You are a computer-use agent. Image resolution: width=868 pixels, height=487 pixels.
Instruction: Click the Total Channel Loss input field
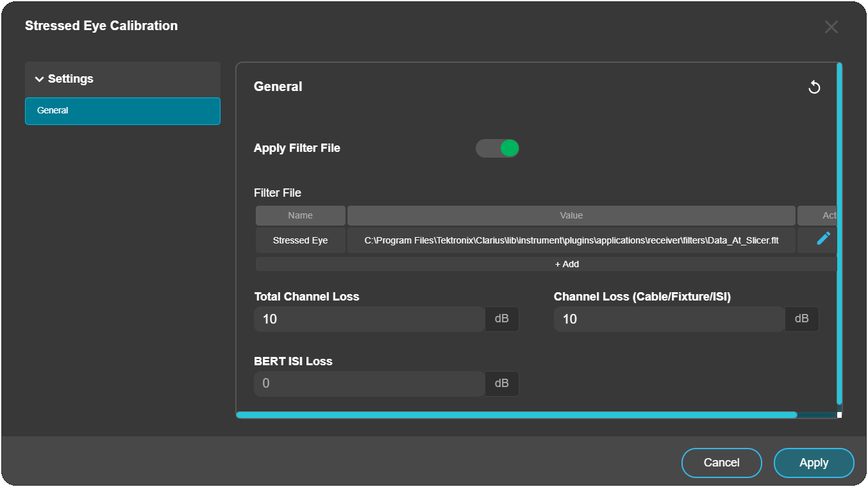pyautogui.click(x=369, y=319)
